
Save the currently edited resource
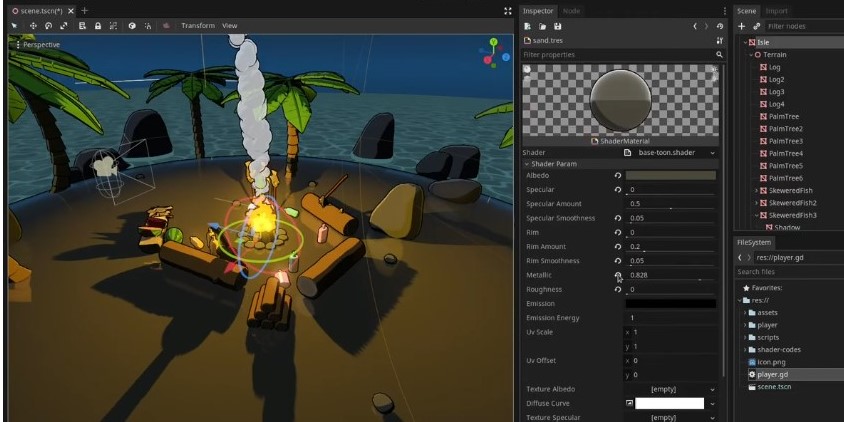pyautogui.click(x=558, y=26)
